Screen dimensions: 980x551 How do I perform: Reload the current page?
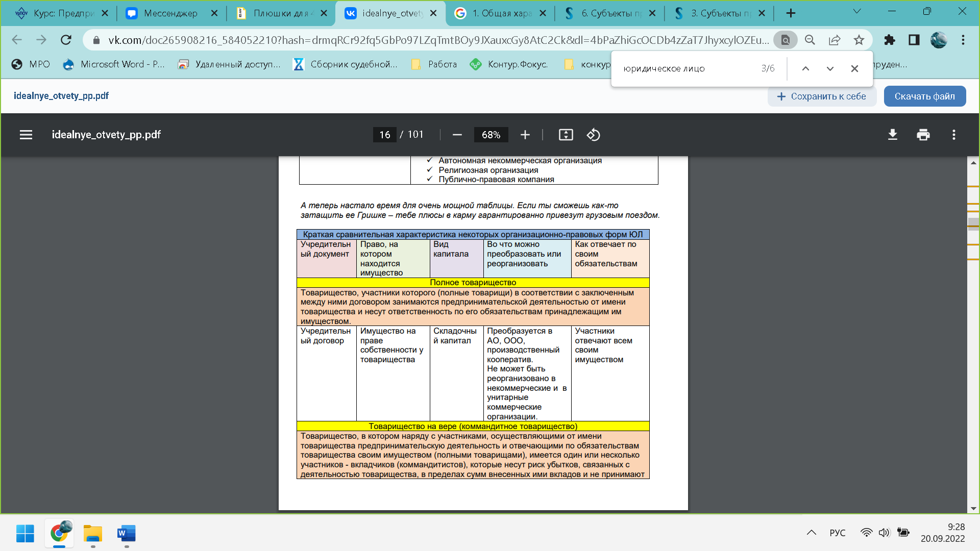click(x=66, y=40)
